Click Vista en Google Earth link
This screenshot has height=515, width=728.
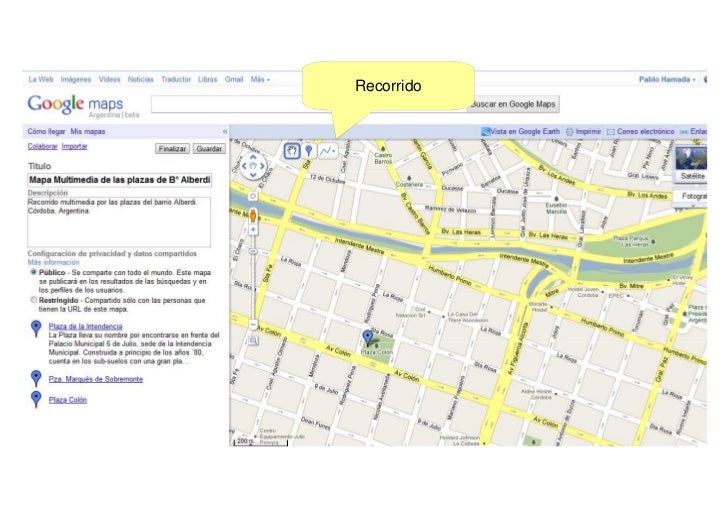(x=525, y=131)
